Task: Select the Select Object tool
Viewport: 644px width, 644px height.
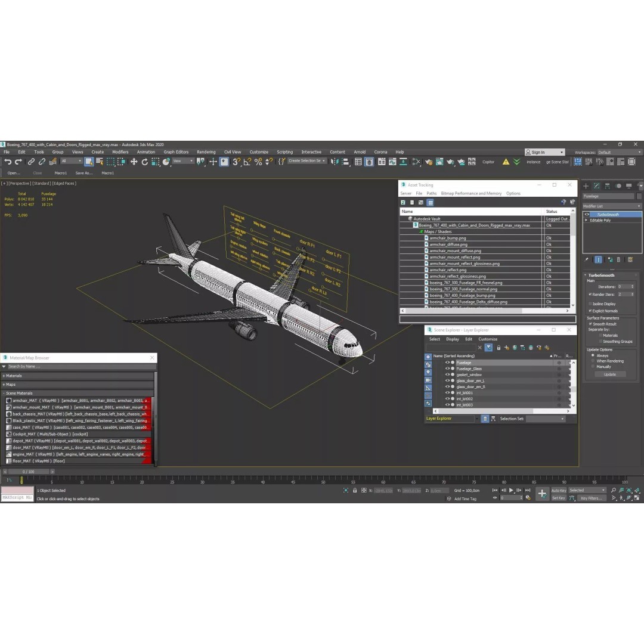Action: (x=89, y=162)
